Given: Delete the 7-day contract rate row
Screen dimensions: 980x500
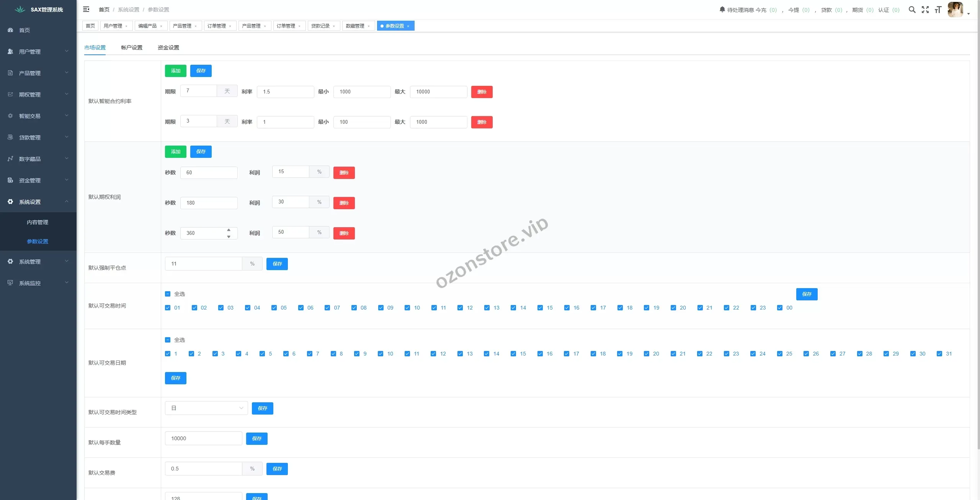Looking at the screenshot, I should click(x=482, y=92).
